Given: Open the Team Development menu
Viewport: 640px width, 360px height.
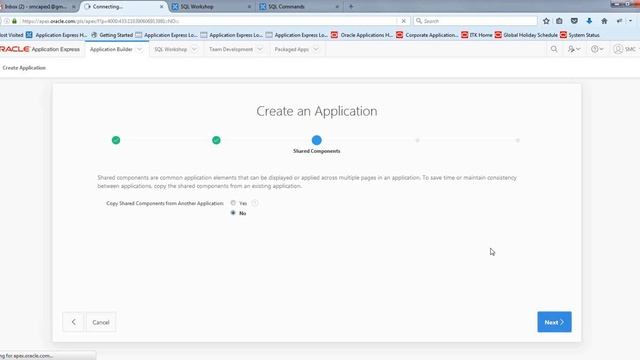Looking at the screenshot, I should pyautogui.click(x=231, y=49).
